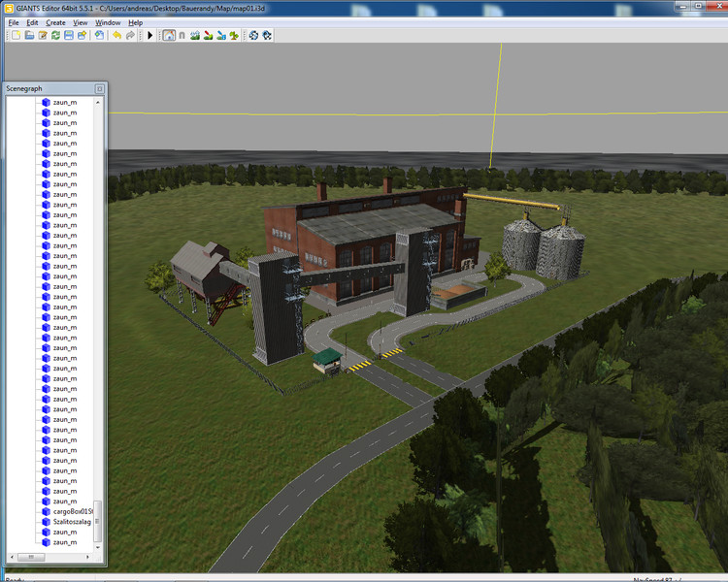Viewport: 728px width, 582px height.
Task: Click the grey Redo arrow icon
Action: pos(130,35)
